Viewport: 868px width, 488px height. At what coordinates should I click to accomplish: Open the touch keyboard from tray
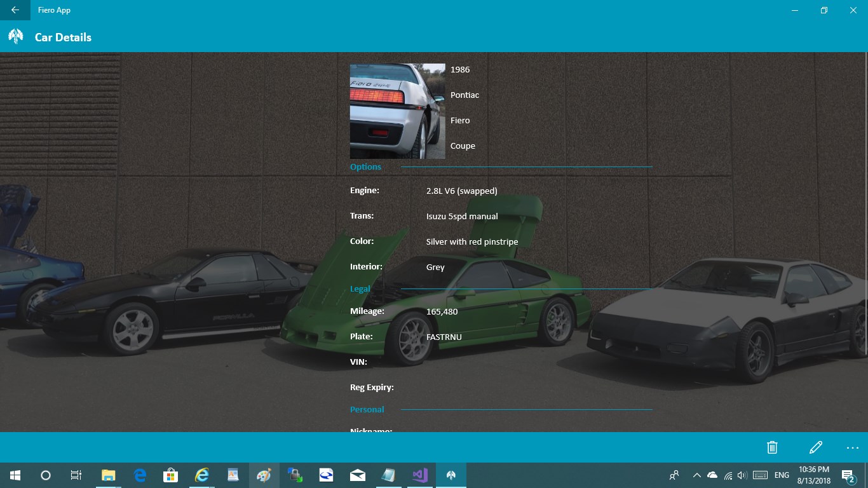(x=760, y=475)
